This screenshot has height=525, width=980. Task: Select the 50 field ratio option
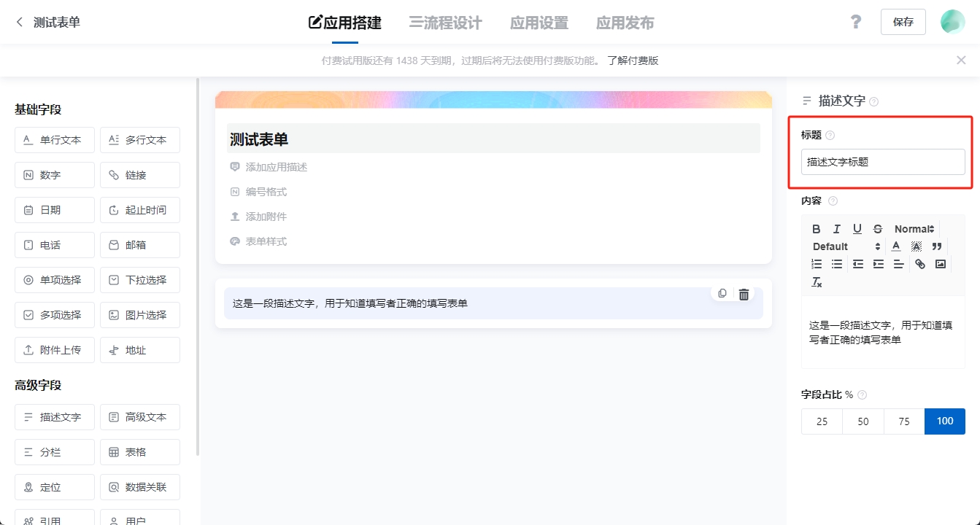point(863,421)
